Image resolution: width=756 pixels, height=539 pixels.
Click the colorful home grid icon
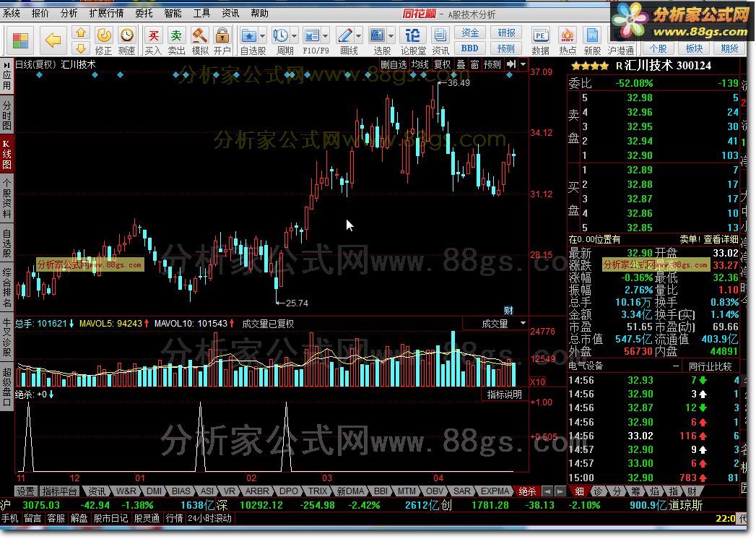coord(20,40)
